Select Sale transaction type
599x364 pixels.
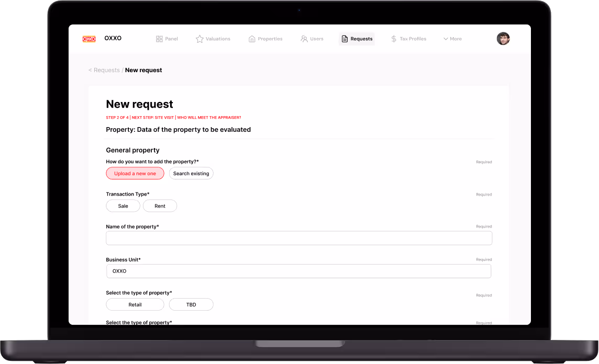(x=123, y=206)
